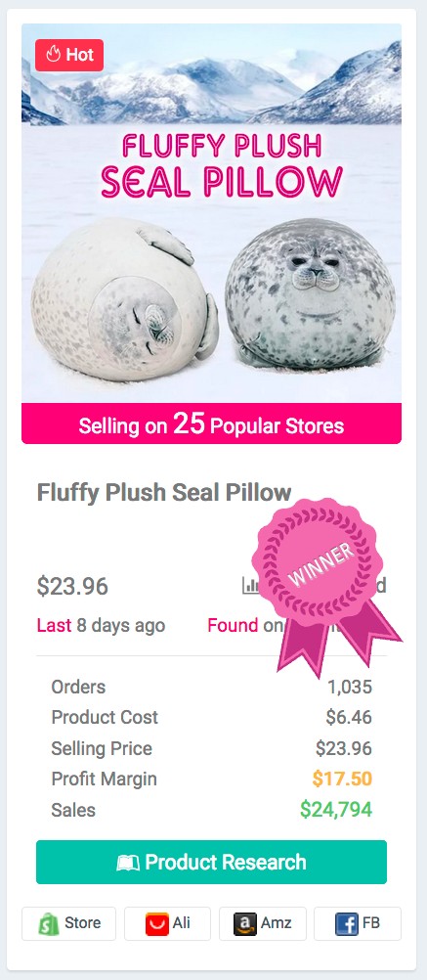The width and height of the screenshot is (427, 980).
Task: Click the Product Research button
Action: (212, 862)
